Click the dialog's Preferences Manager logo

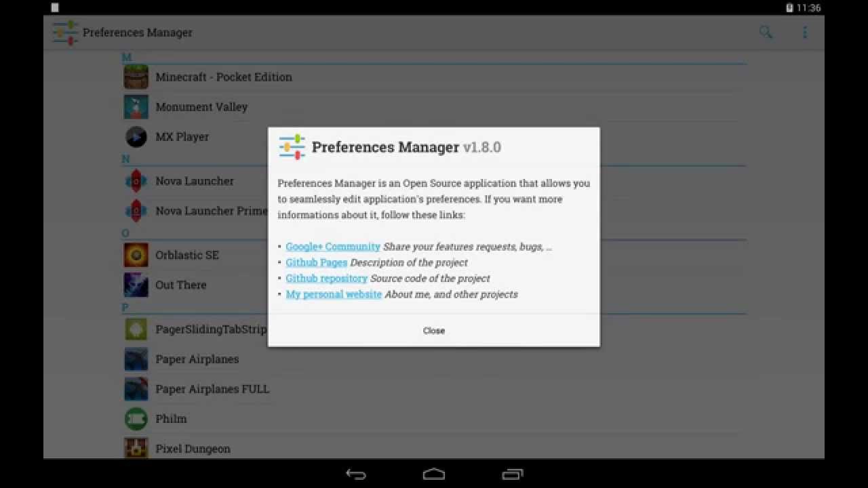tap(292, 147)
